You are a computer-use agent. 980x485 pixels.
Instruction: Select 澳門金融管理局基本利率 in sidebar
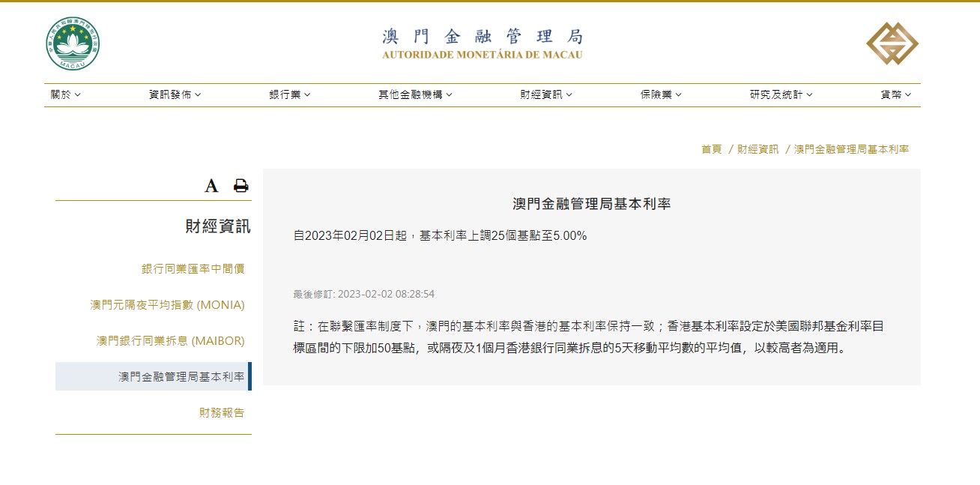181,376
